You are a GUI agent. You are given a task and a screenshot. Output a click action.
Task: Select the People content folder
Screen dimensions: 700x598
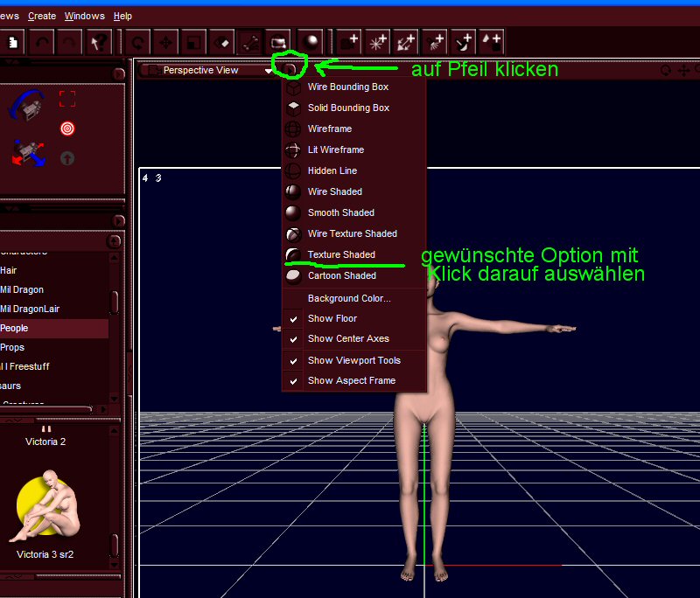click(53, 328)
